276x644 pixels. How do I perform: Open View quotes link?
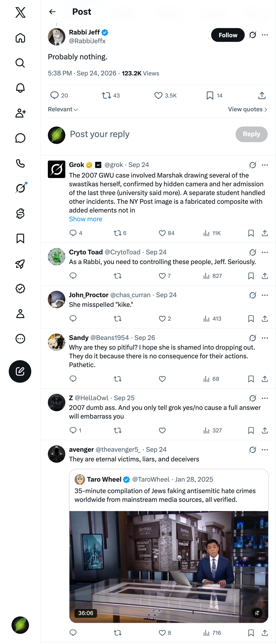click(248, 109)
